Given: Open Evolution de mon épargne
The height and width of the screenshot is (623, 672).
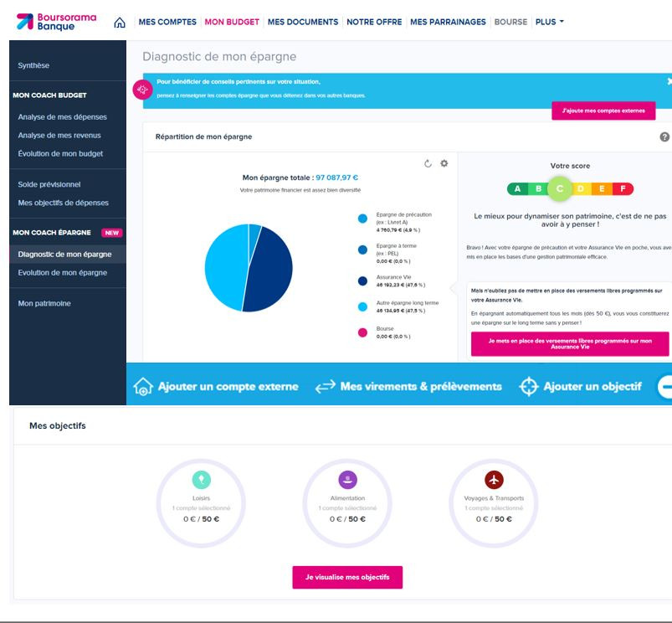Looking at the screenshot, I should [62, 273].
